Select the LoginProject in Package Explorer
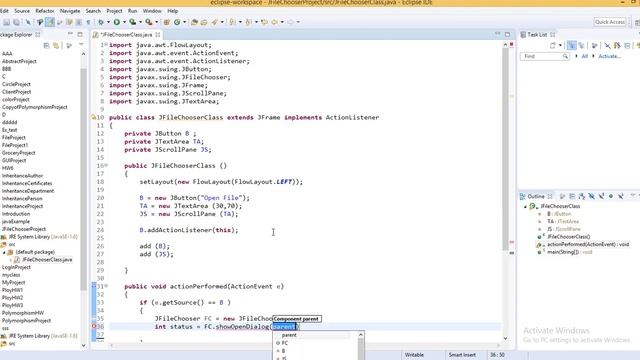The height and width of the screenshot is (360, 640). coord(16,267)
